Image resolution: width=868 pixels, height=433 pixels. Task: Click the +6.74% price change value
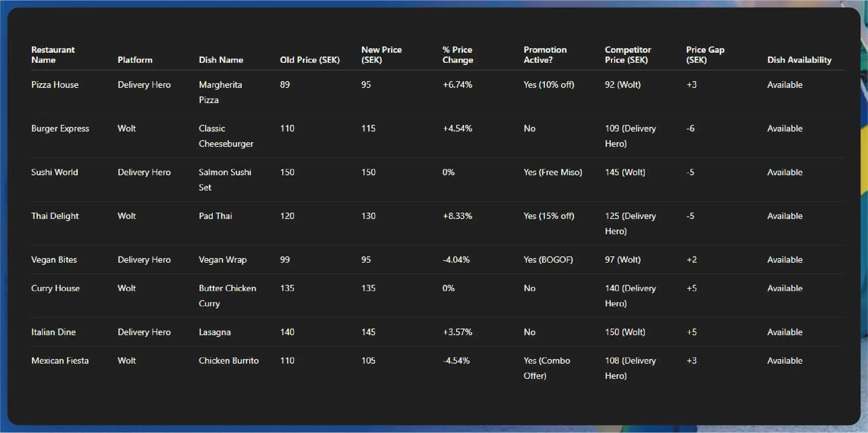point(457,85)
